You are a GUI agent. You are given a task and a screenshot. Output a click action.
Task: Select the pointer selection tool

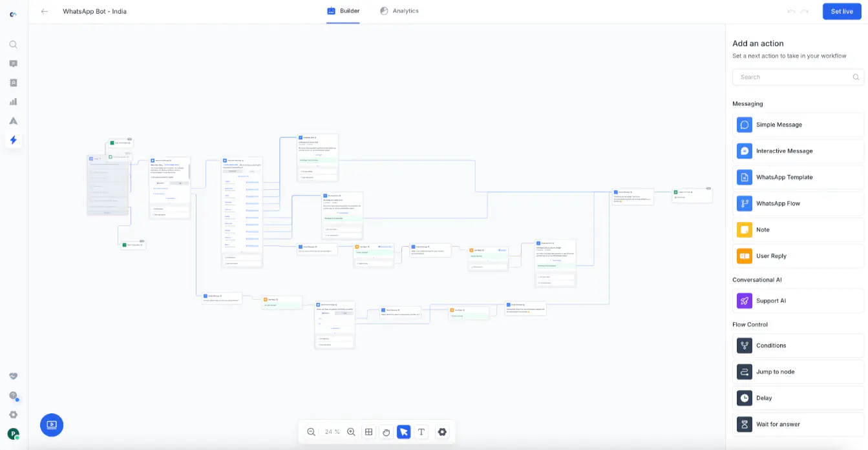tap(403, 432)
